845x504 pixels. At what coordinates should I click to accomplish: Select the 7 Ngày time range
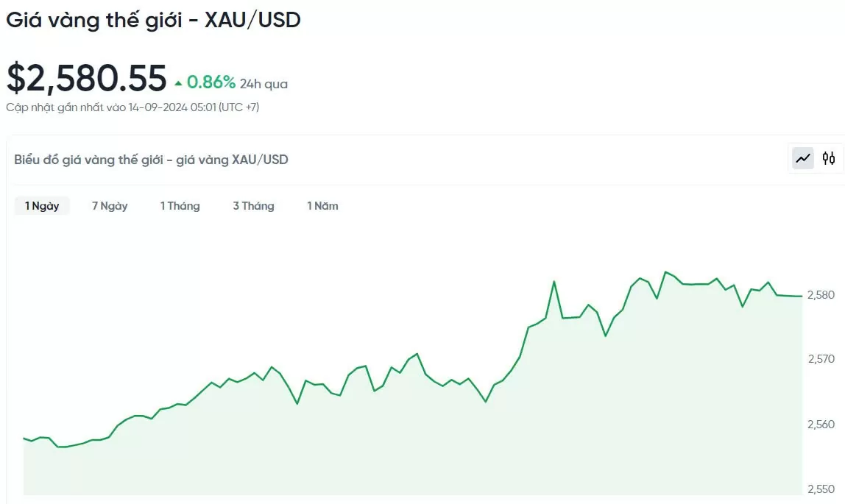[x=110, y=206]
